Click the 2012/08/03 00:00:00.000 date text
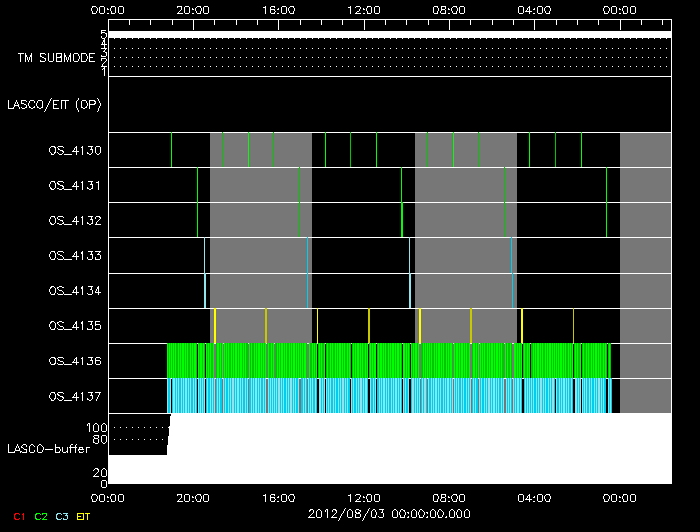Viewport: 700px width, 532px height. click(x=389, y=514)
